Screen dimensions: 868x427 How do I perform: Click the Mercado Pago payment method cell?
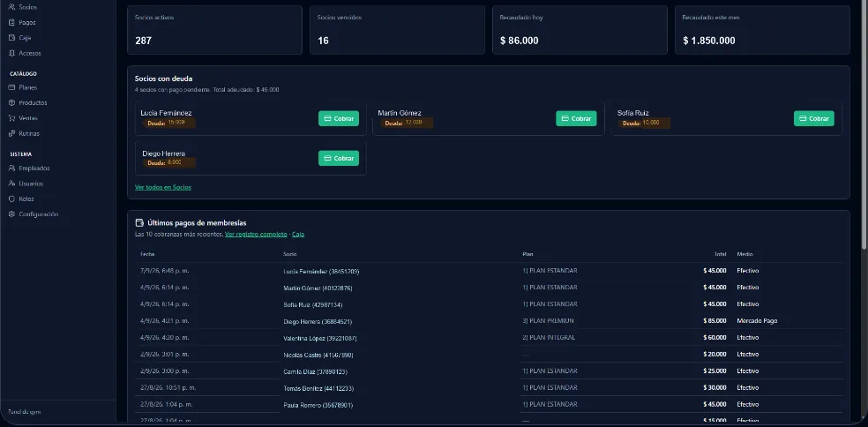(757, 320)
